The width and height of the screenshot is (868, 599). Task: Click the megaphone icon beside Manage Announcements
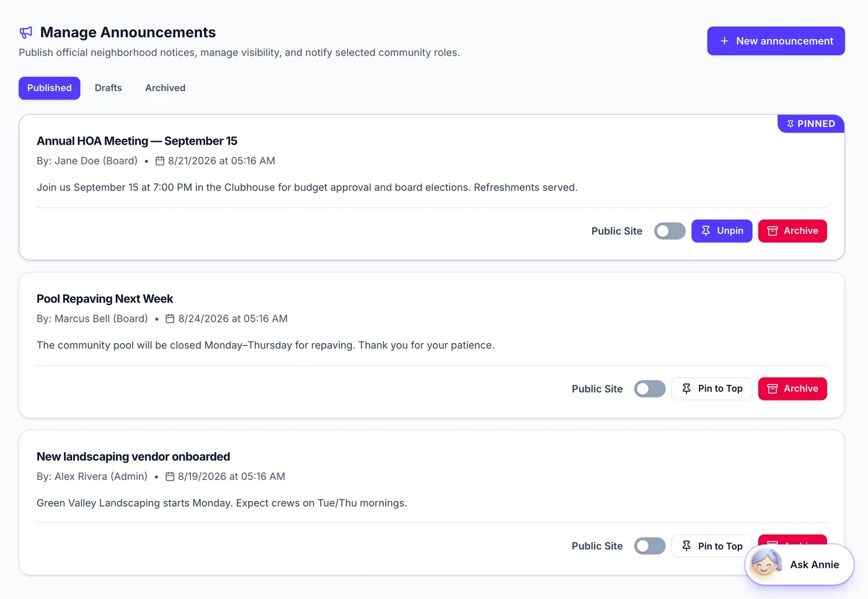tap(26, 32)
